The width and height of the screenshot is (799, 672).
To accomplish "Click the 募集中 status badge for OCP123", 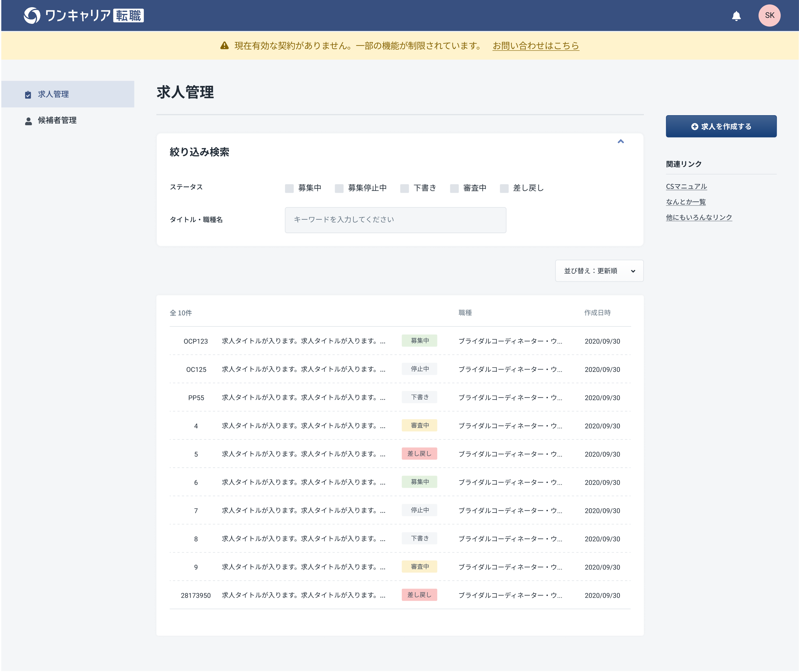I will [419, 341].
